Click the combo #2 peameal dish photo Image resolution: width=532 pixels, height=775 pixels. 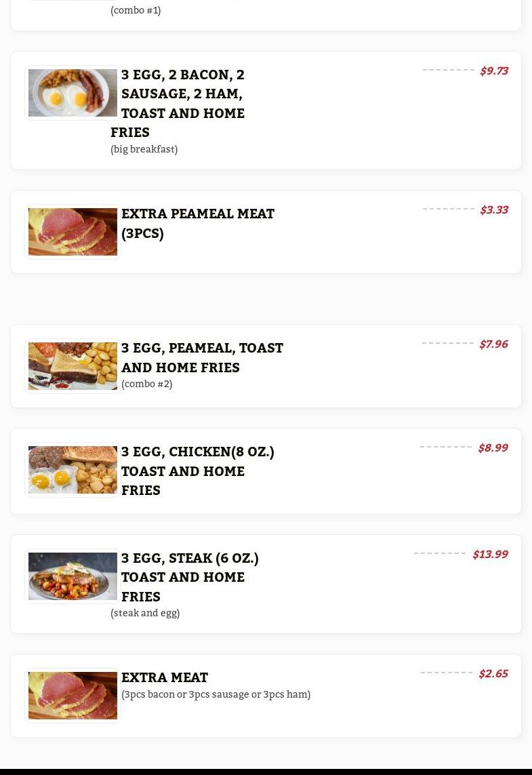[73, 366]
